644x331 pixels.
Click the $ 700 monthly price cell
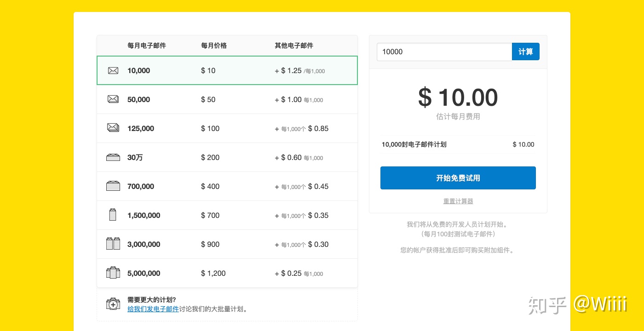(210, 215)
